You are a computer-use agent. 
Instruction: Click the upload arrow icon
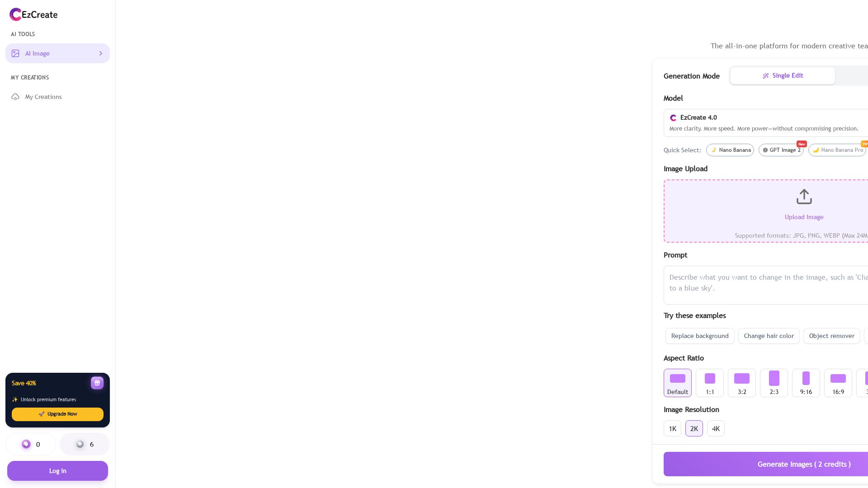click(804, 197)
